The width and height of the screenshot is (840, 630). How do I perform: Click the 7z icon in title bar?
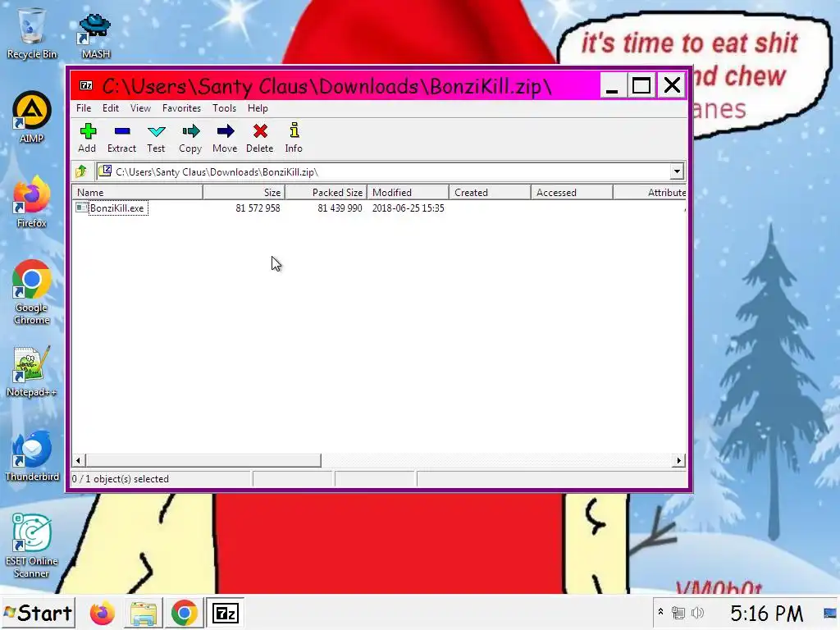point(86,85)
